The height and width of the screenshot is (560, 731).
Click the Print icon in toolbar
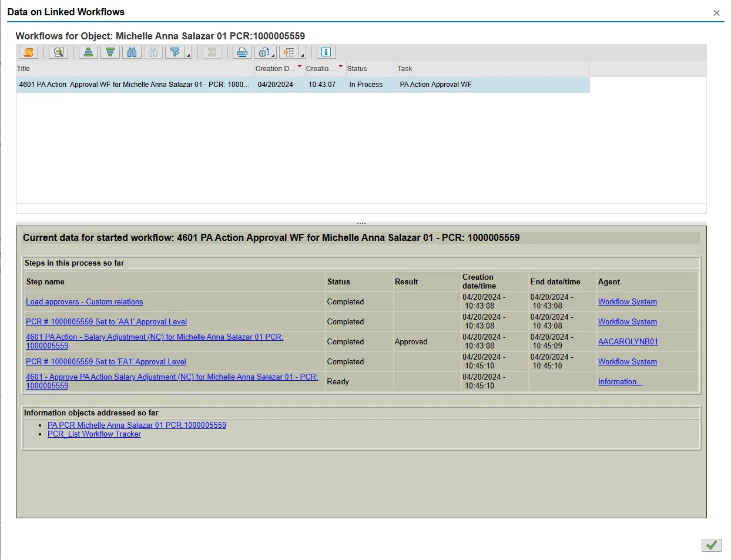(242, 52)
